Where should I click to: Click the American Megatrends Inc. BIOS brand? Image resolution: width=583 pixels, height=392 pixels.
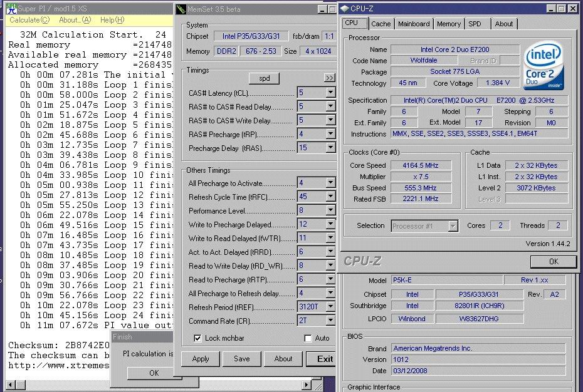(x=478, y=348)
